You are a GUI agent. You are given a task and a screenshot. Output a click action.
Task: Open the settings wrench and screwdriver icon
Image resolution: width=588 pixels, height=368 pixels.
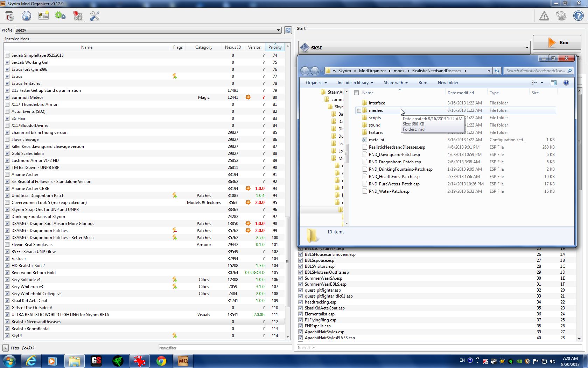[94, 16]
